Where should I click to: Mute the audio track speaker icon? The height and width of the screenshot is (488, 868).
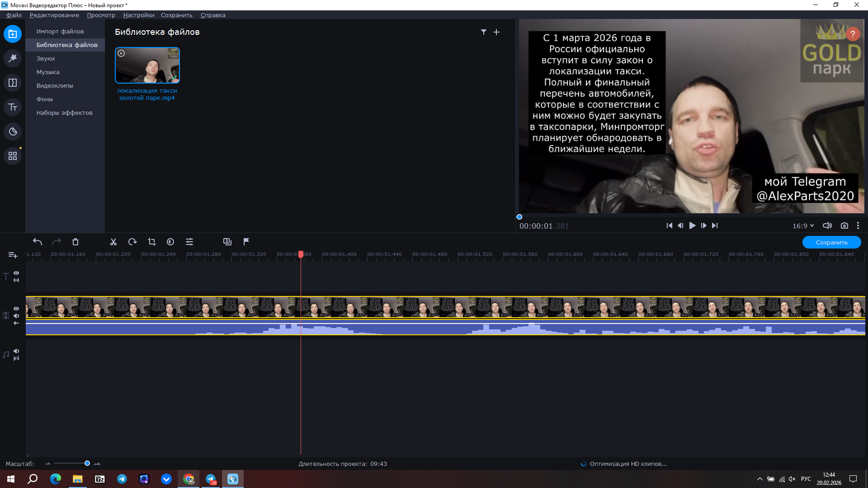16,351
